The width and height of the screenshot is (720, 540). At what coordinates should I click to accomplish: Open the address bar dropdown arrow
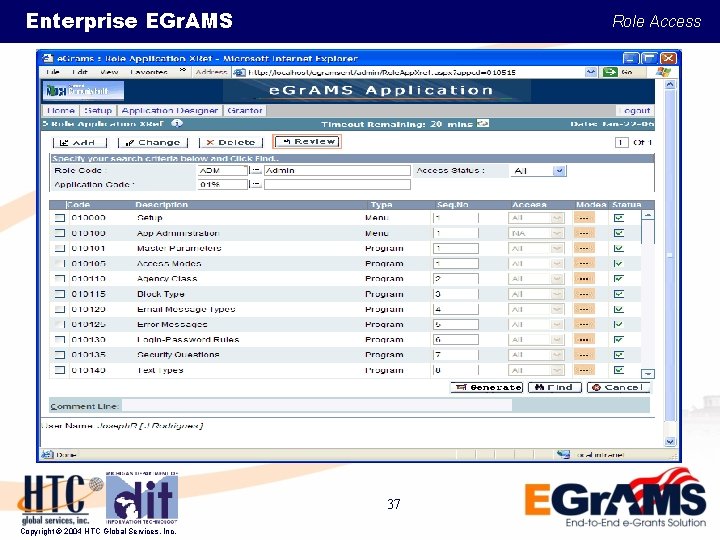(x=591, y=72)
